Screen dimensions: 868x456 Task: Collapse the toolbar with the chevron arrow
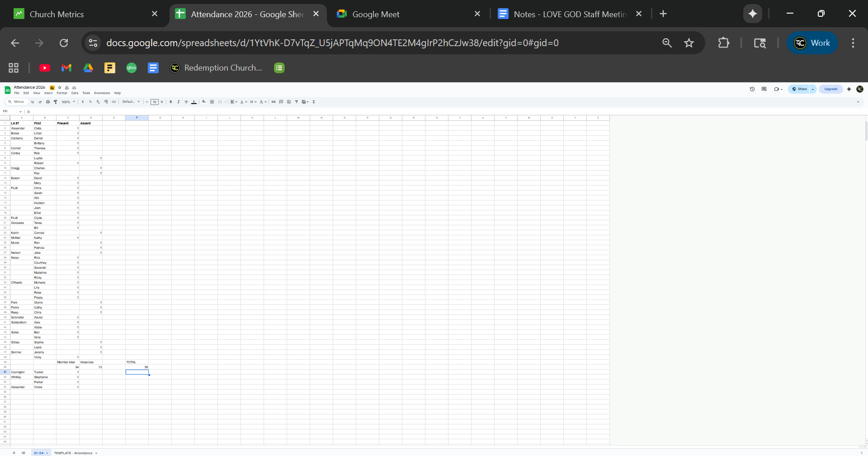point(858,102)
